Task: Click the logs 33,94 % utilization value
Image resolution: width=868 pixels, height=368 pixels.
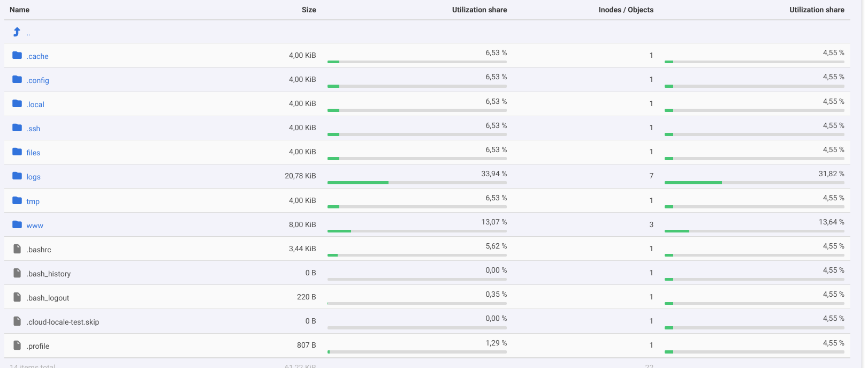Action: point(493,174)
